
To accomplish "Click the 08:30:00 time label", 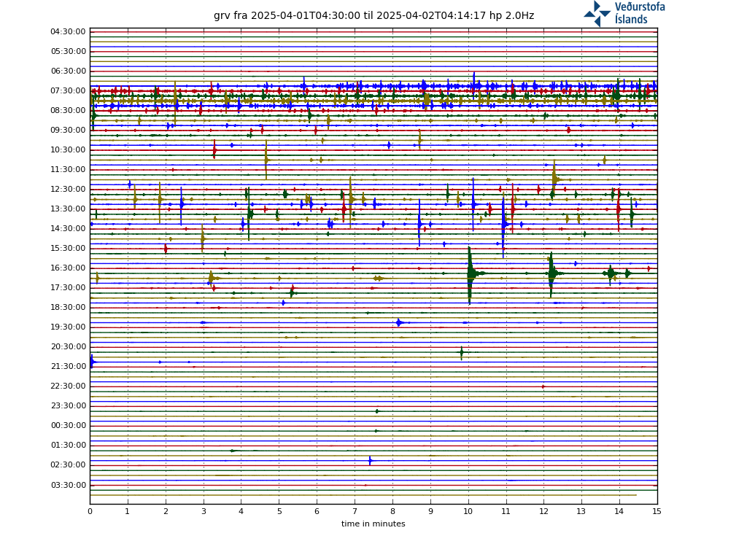I will tap(68, 111).
